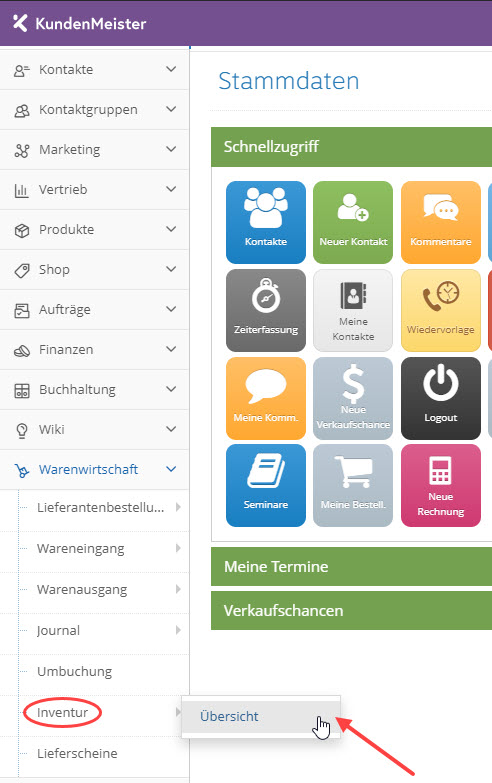
Task: Open the Seminare book tile
Action: pos(266,485)
